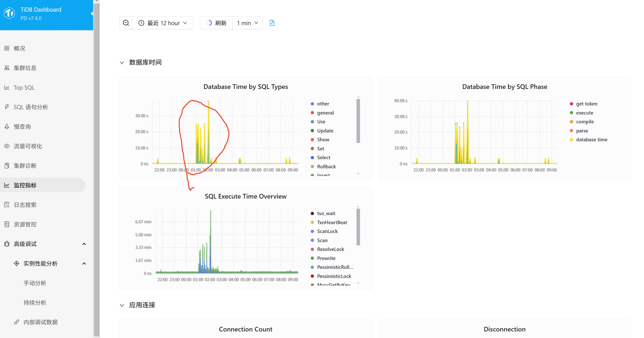Toggle the Prewrite series in the Execute Time legend
This screenshot has height=338, width=644.
[326, 258]
